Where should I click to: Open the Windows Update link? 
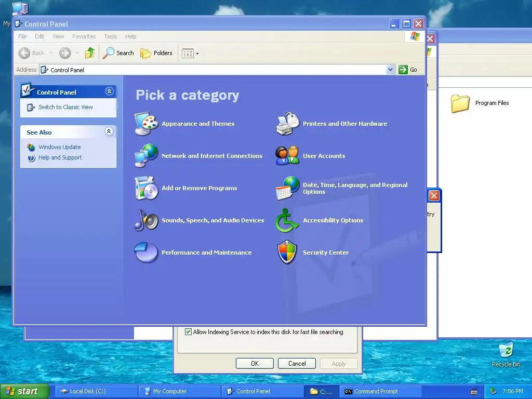click(60, 147)
